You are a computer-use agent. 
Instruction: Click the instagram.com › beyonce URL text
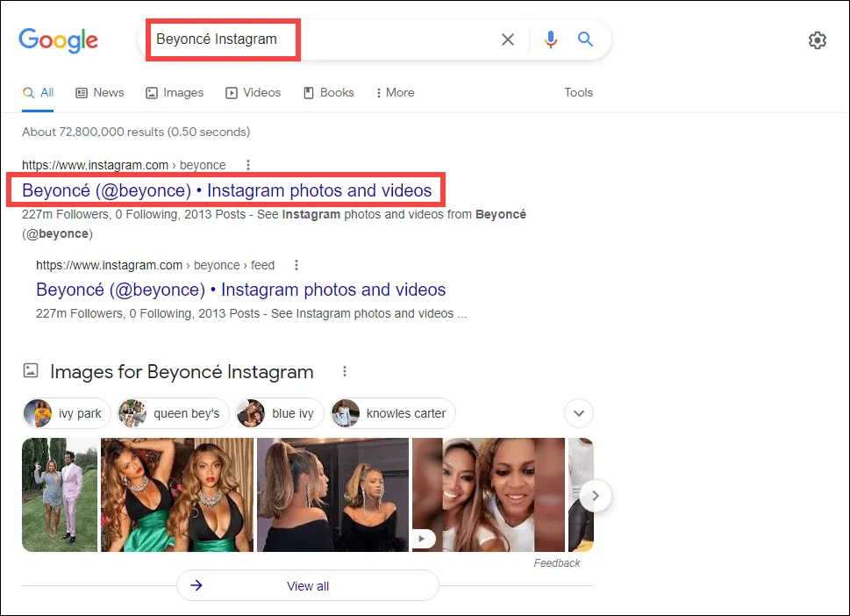(x=124, y=165)
